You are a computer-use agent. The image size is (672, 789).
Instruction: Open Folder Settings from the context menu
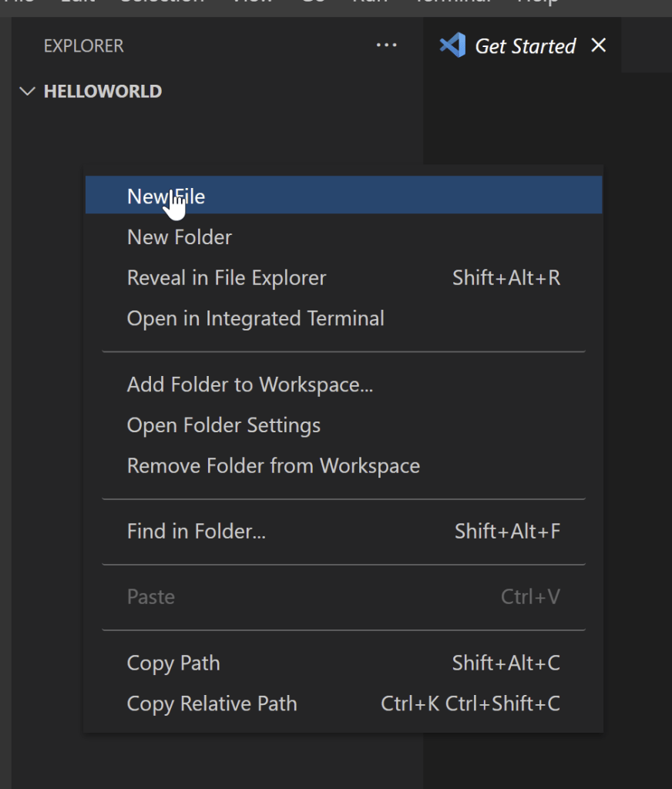223,425
